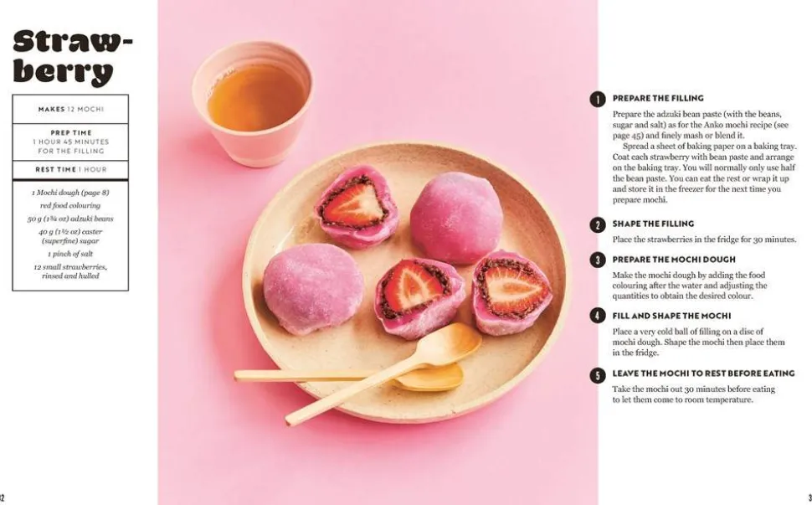This screenshot has height=505, width=812.
Task: Click the Prepare the Filling heading
Action: 658,98
